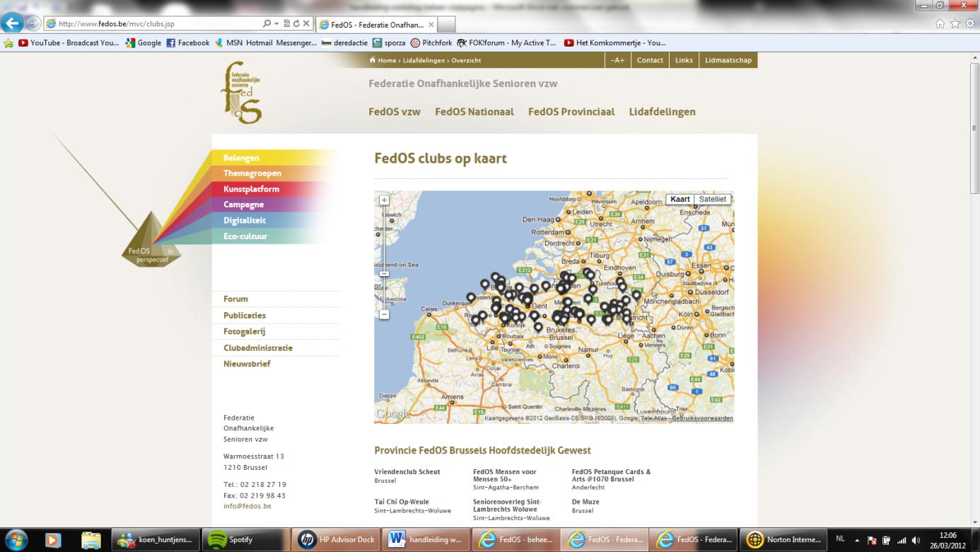Open browser Favorites star icon top right
The width and height of the screenshot is (980, 552).
[956, 24]
